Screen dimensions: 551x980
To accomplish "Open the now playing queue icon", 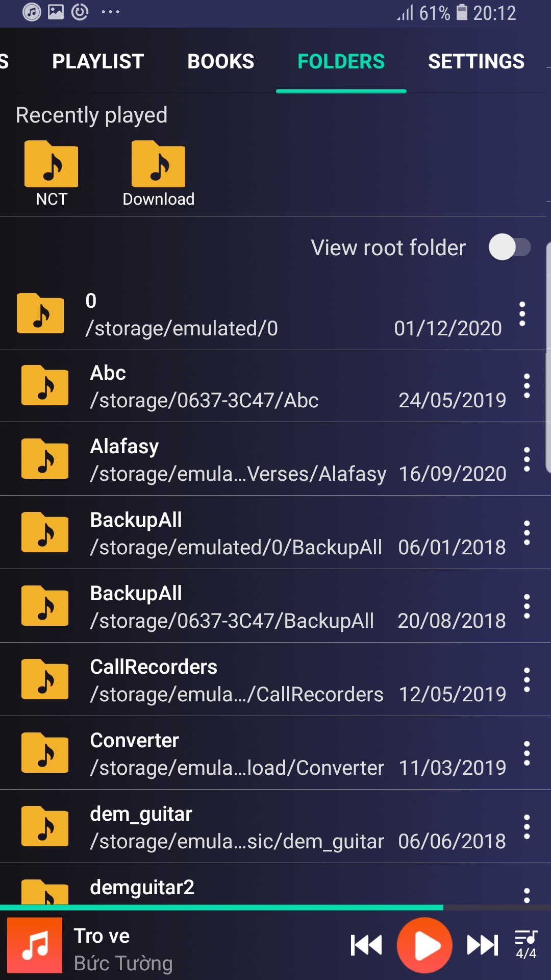I will pyautogui.click(x=525, y=944).
